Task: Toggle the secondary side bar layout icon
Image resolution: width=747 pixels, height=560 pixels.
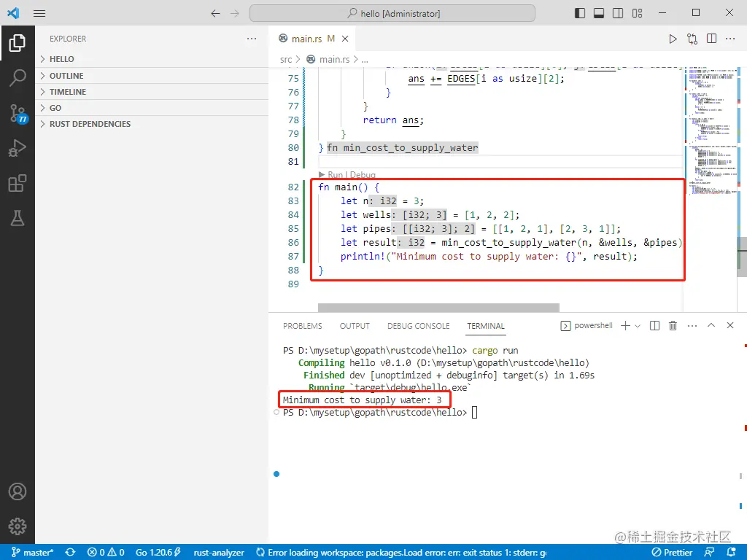Action: coord(618,13)
